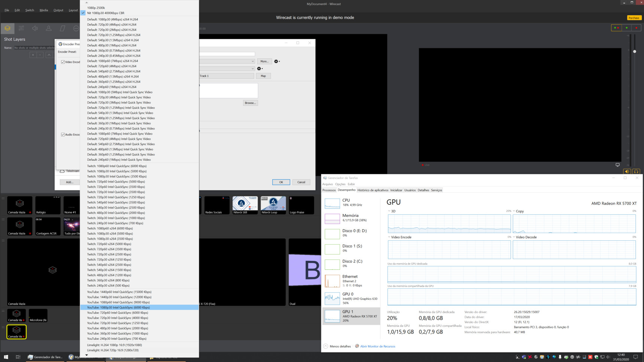Choose Limelight: H.264 1080p 16:9 (1920x1080)
The width and height of the screenshot is (644, 362).
pyautogui.click(x=139, y=345)
